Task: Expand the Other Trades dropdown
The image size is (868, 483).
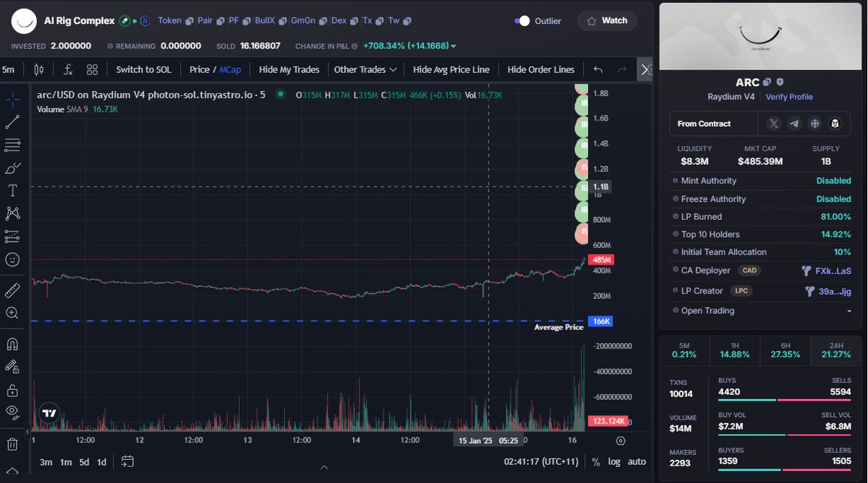Action: click(x=365, y=69)
